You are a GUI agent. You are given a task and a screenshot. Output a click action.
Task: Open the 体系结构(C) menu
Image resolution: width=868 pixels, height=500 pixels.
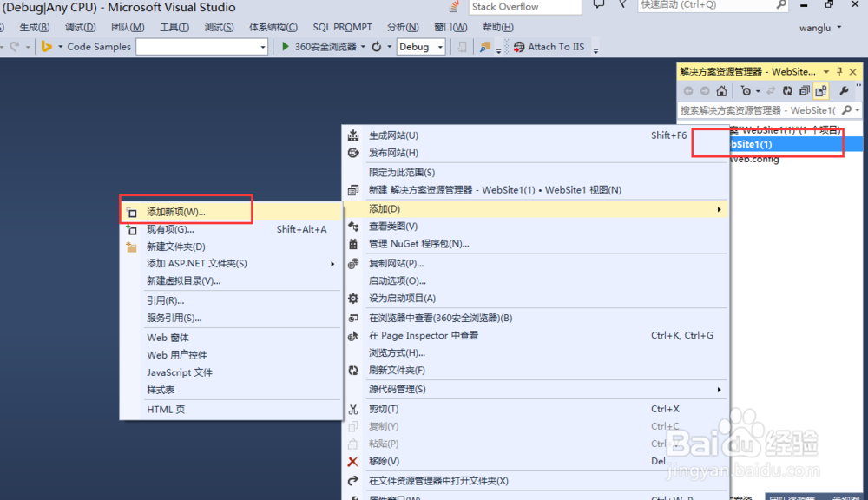[273, 27]
